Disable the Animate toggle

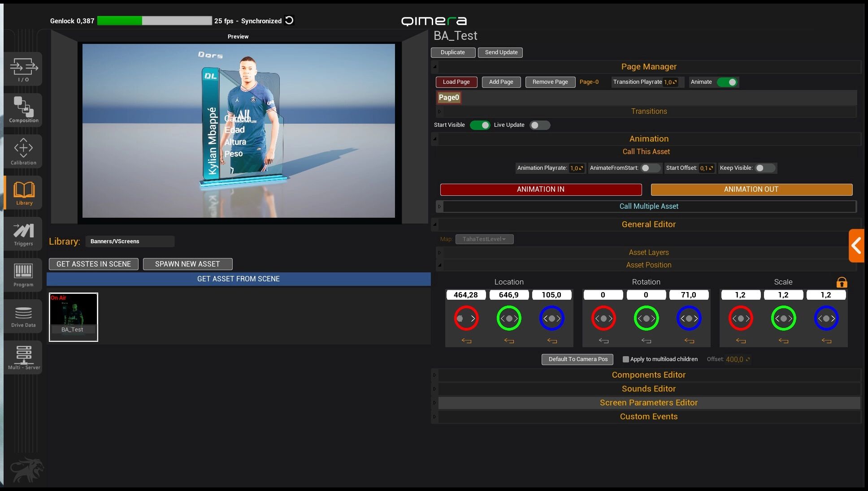tap(727, 82)
